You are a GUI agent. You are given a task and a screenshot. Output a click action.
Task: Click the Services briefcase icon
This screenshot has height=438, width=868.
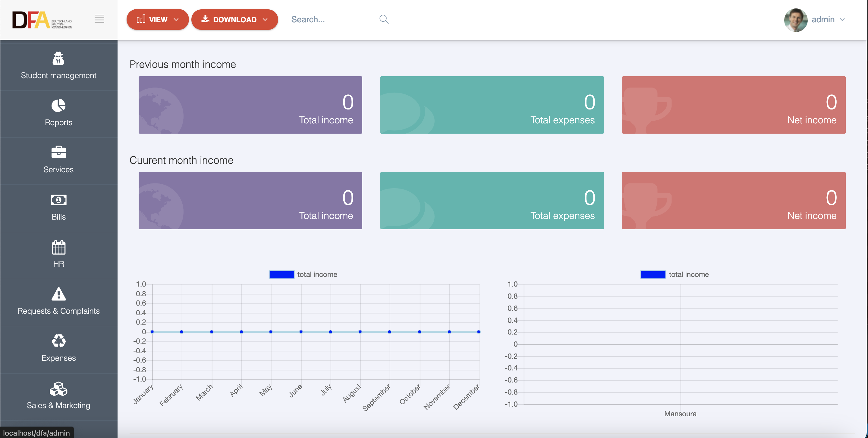(58, 152)
